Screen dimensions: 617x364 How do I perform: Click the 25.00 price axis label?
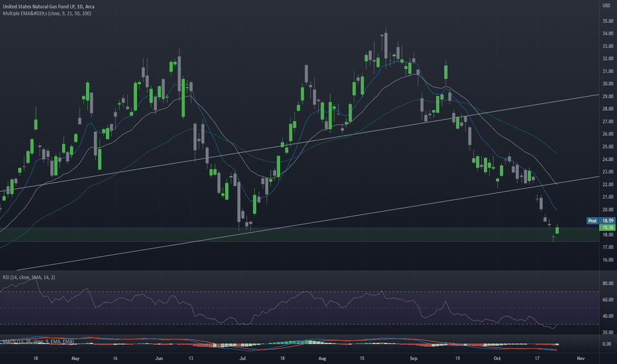coord(608,147)
